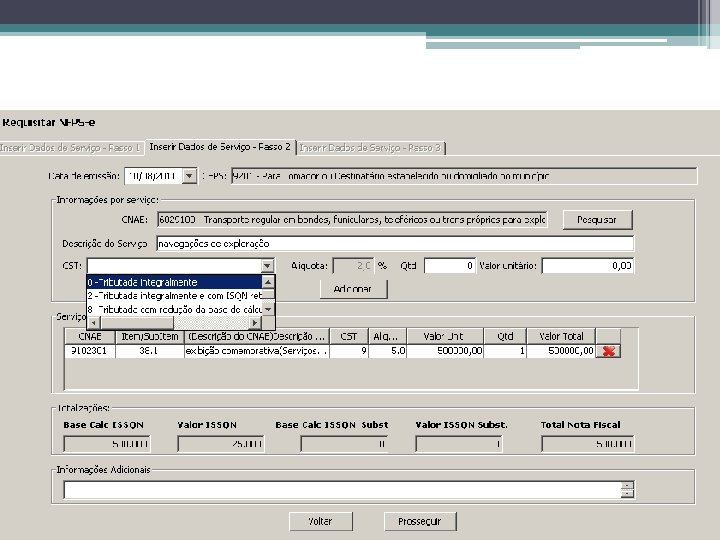
Task: Proceed with the Prosseguir button
Action: coord(420,522)
